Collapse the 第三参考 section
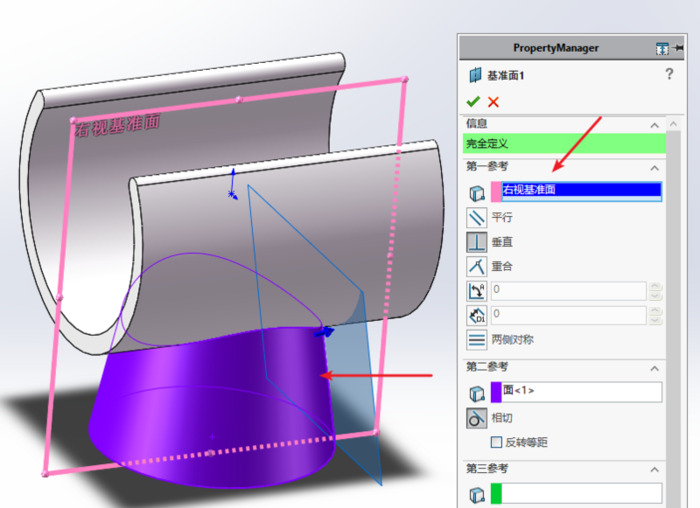700x508 pixels. (x=655, y=469)
